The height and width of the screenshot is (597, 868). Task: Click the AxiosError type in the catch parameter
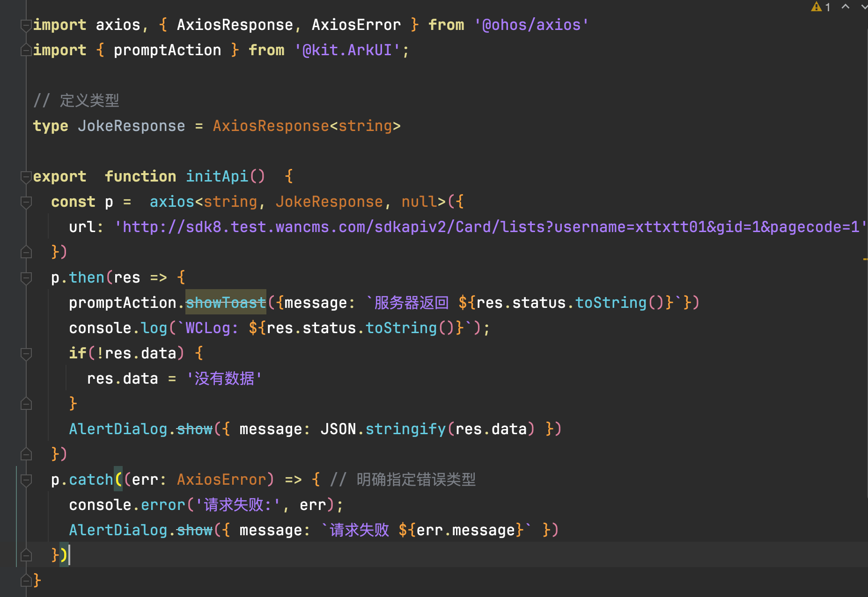[221, 480]
